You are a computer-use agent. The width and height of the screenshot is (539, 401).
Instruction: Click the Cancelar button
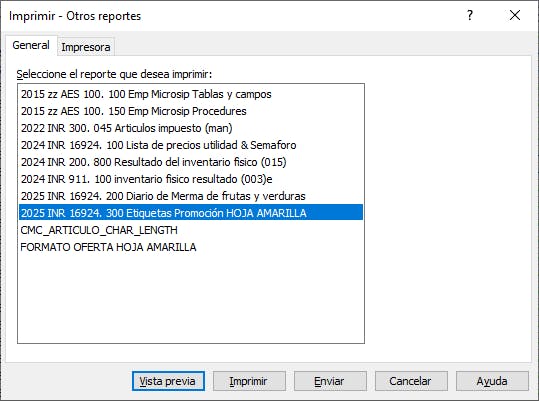click(x=411, y=381)
